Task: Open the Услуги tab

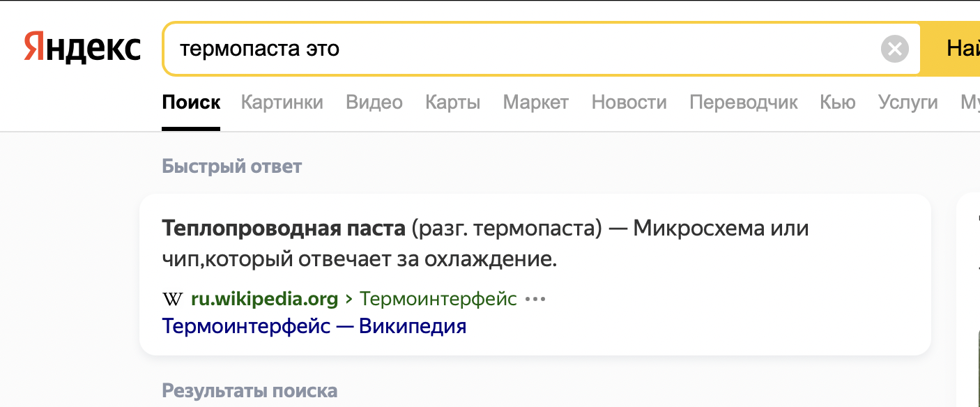Action: [908, 102]
